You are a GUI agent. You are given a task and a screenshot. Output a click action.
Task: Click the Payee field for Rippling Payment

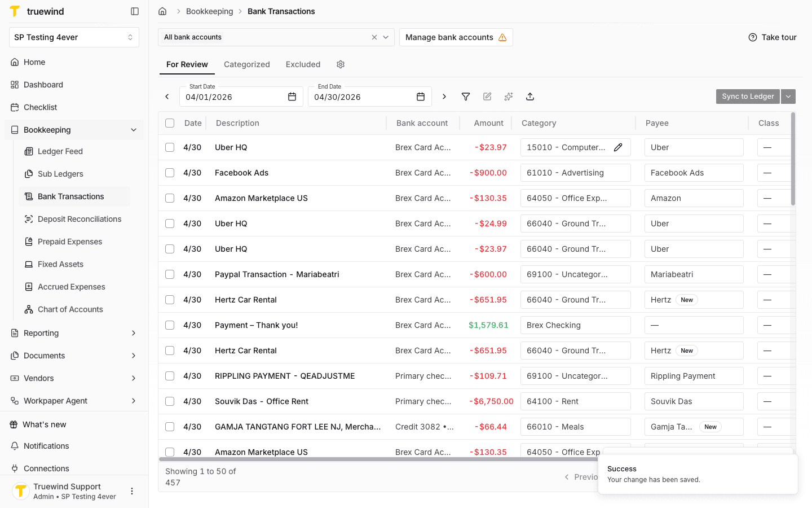point(694,376)
